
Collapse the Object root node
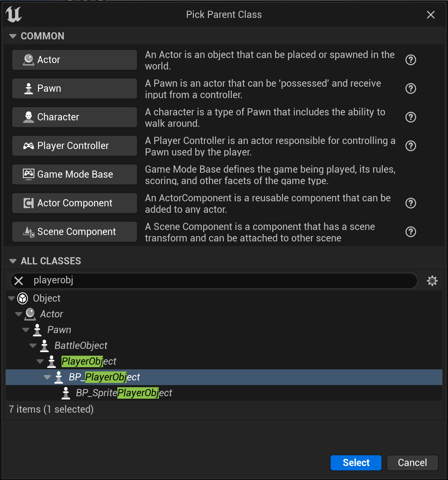11,298
